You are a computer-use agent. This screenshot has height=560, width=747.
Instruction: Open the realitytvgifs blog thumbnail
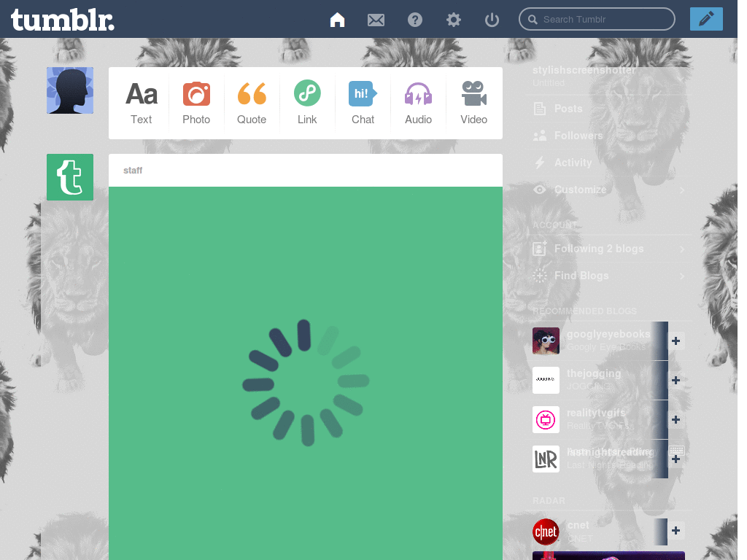click(546, 419)
